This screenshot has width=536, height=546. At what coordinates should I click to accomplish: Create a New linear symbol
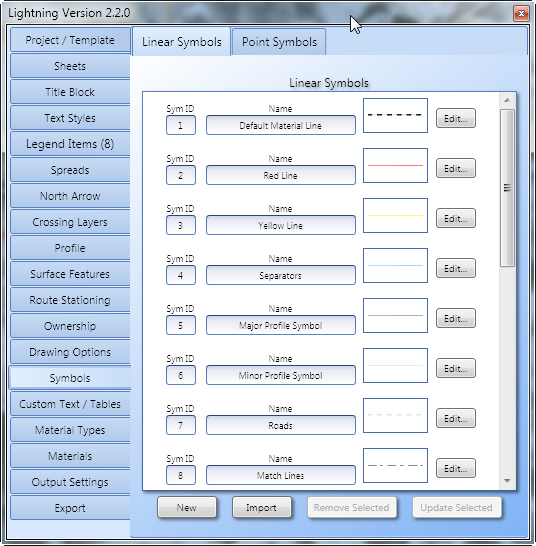point(187,507)
